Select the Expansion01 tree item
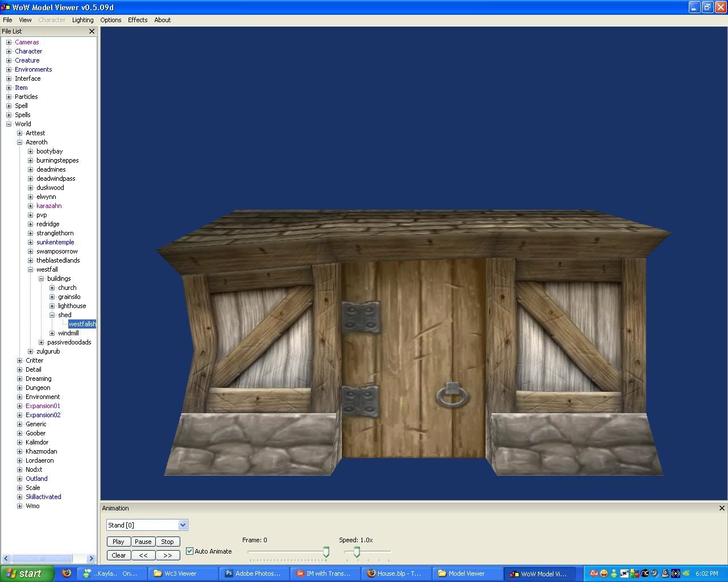The width and height of the screenshot is (728, 582). 43,406
